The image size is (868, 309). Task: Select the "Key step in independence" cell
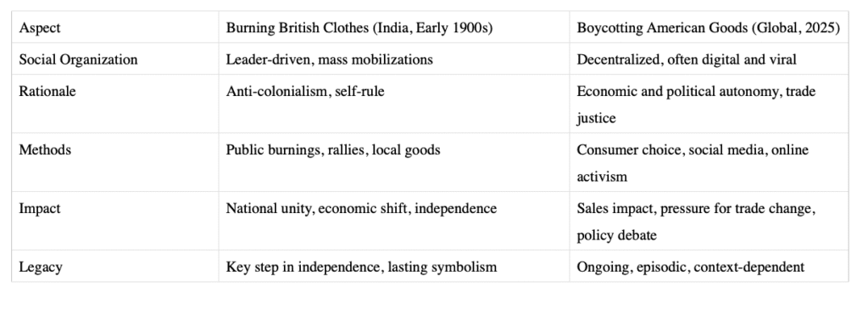click(394, 267)
